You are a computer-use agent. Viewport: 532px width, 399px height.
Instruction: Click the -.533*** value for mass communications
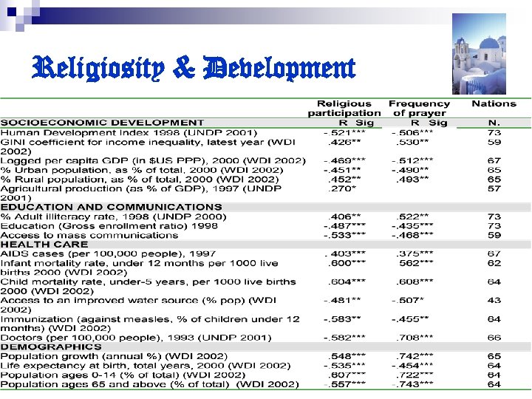pyautogui.click(x=344, y=236)
